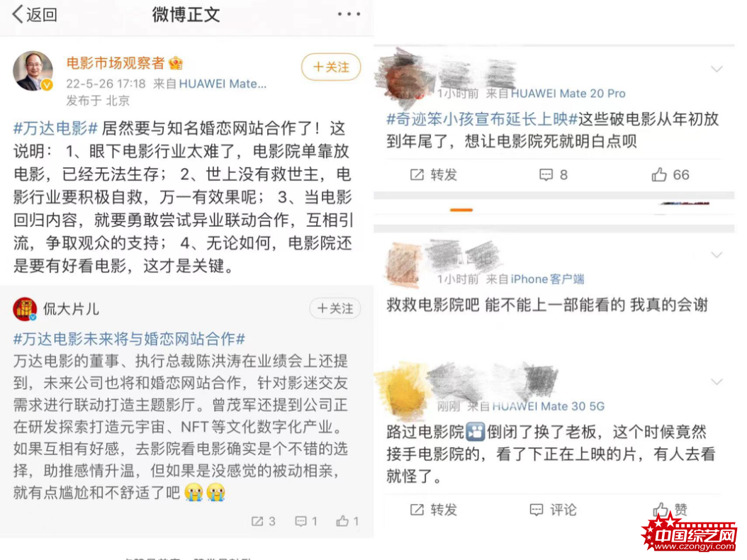Like the quoted post with thumbs-up icon
The height and width of the screenshot is (560, 747).
click(x=347, y=521)
